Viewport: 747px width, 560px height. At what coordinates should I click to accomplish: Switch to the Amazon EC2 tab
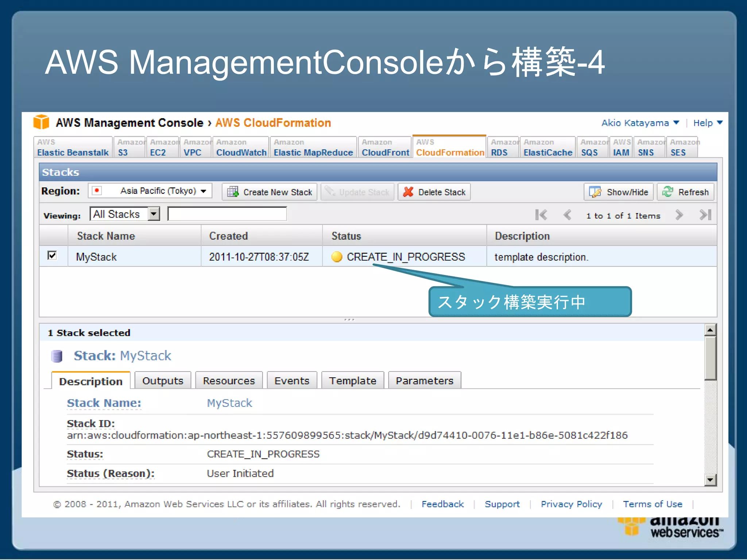[163, 147]
